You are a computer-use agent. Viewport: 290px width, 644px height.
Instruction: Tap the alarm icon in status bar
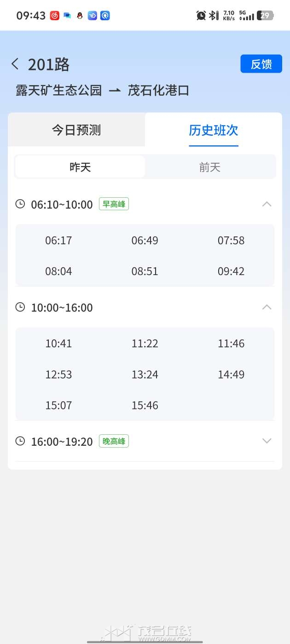click(201, 16)
